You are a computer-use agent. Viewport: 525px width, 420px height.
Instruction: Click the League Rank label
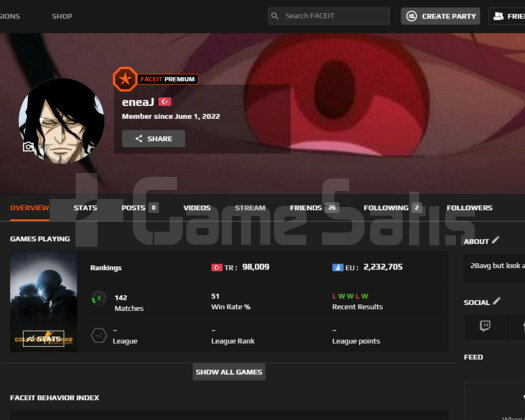233,341
